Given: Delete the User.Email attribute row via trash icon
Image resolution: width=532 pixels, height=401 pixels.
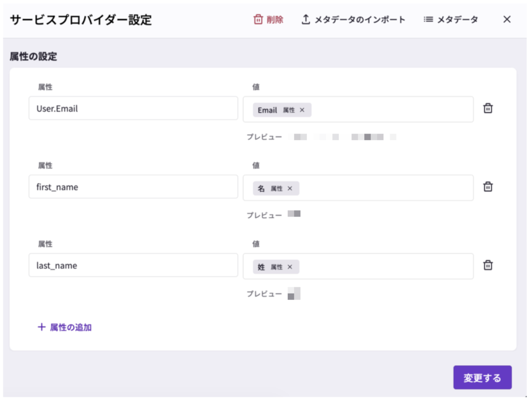Looking at the screenshot, I should [x=488, y=109].
